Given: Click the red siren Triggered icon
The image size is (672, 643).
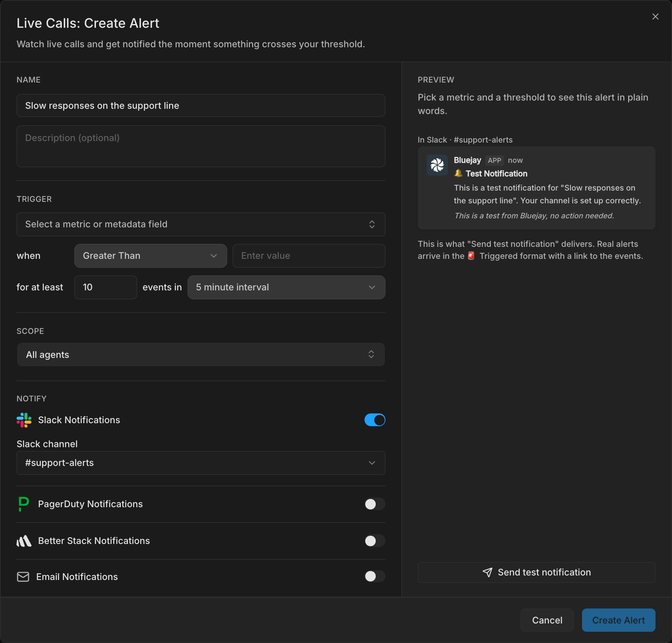Looking at the screenshot, I should (471, 256).
